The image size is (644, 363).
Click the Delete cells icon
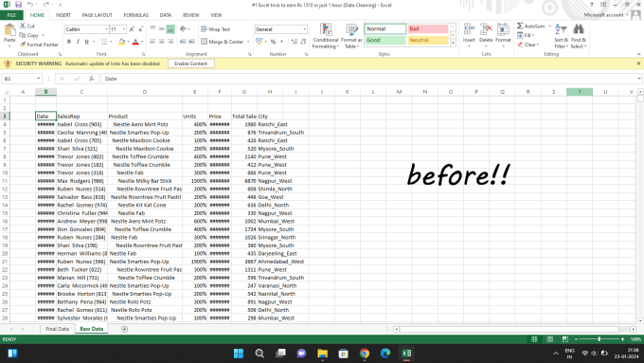(486, 29)
